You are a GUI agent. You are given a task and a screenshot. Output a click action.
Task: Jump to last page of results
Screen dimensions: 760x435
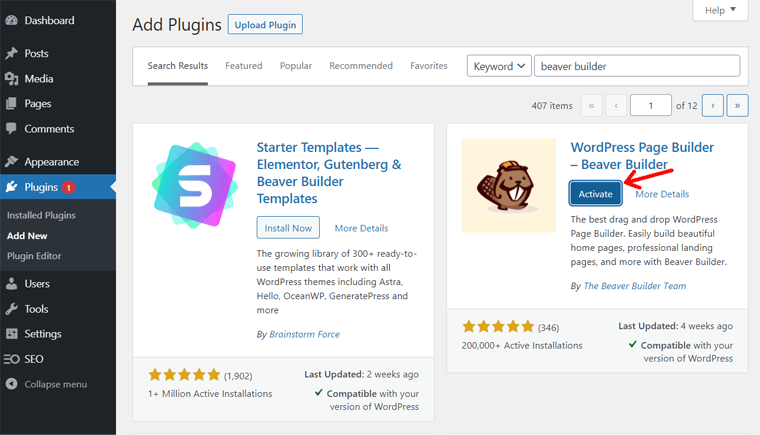pyautogui.click(x=738, y=105)
